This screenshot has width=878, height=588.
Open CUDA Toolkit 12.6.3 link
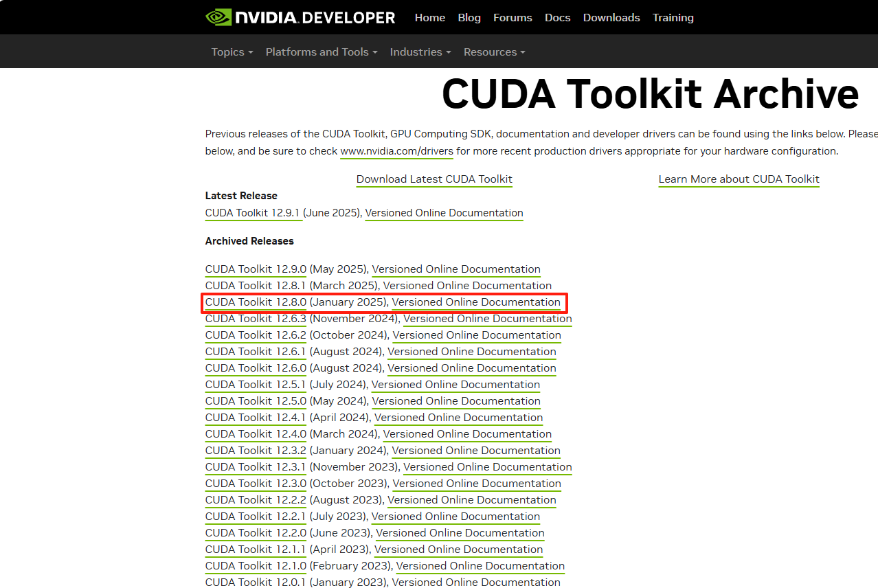click(256, 319)
